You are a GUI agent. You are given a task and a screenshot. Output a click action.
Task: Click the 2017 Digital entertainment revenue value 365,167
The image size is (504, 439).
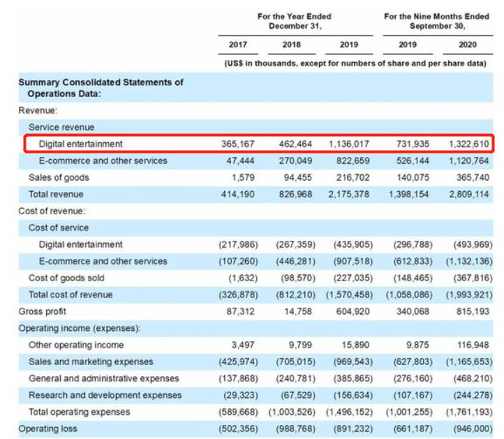tap(237, 144)
